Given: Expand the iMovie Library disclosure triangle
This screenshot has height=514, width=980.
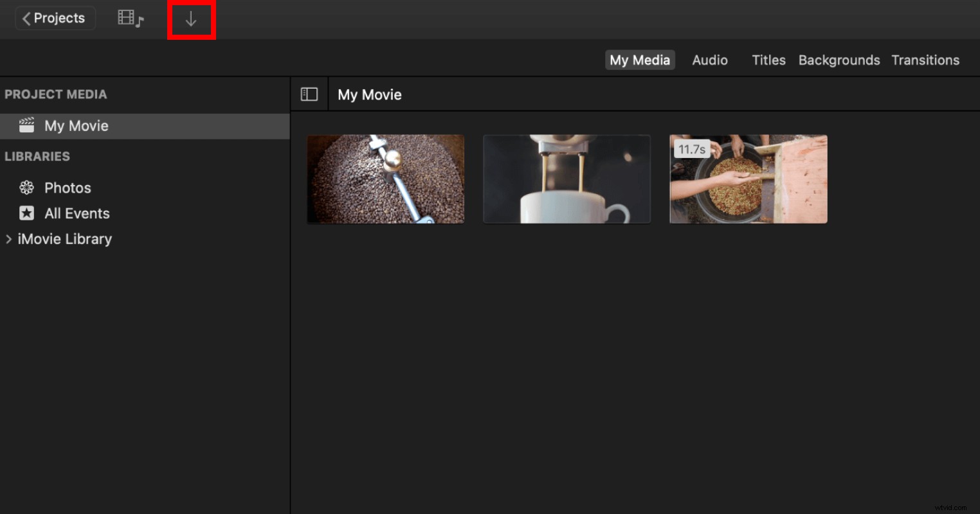Looking at the screenshot, I should [x=8, y=238].
